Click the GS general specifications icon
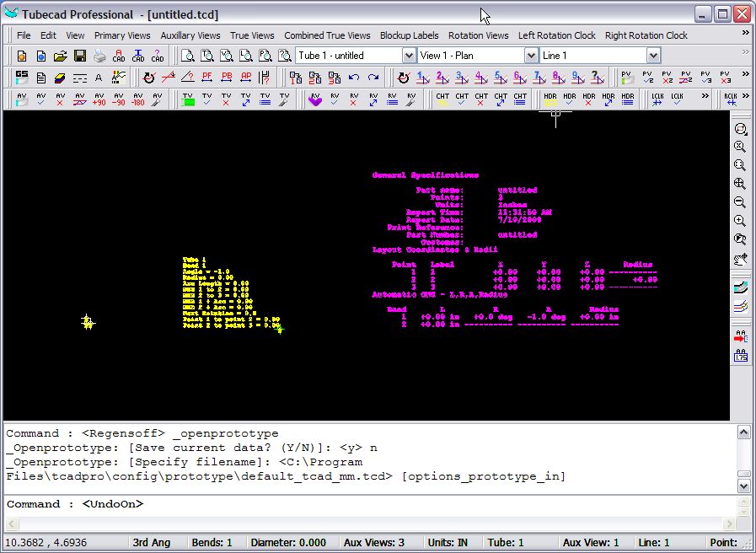The image size is (756, 553). [22, 78]
